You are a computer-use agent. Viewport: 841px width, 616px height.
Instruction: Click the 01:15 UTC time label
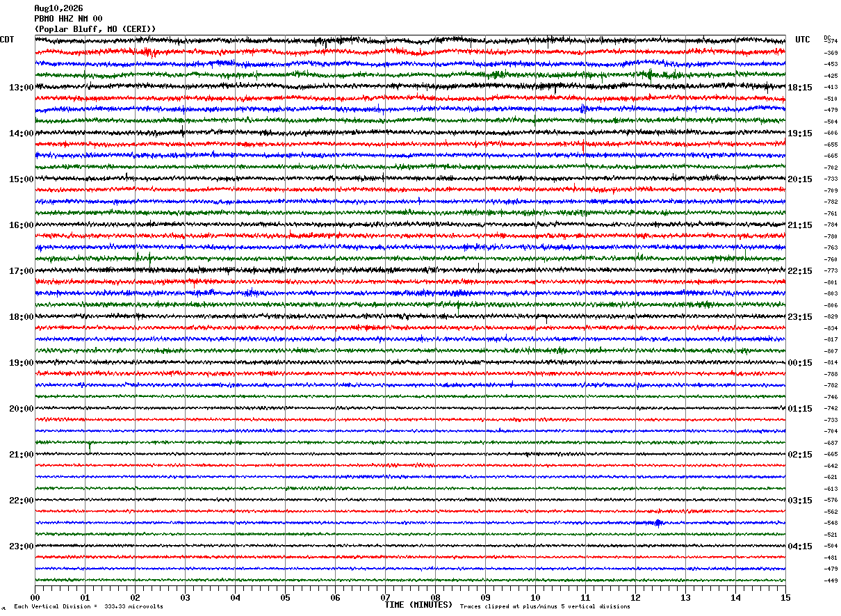pyautogui.click(x=799, y=409)
